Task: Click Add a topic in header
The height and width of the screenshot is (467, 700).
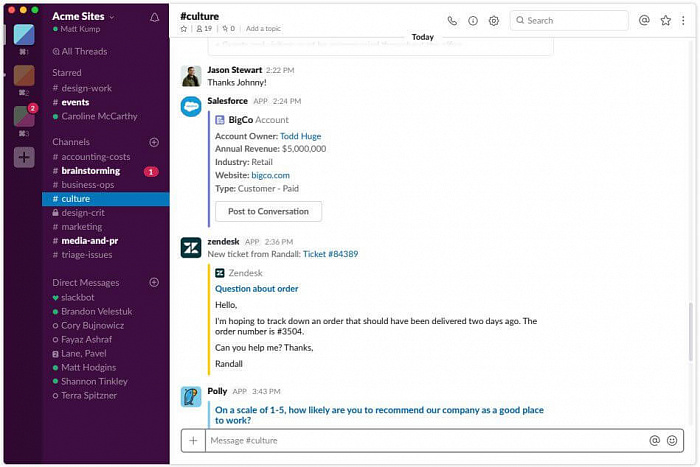Action: pos(263,29)
